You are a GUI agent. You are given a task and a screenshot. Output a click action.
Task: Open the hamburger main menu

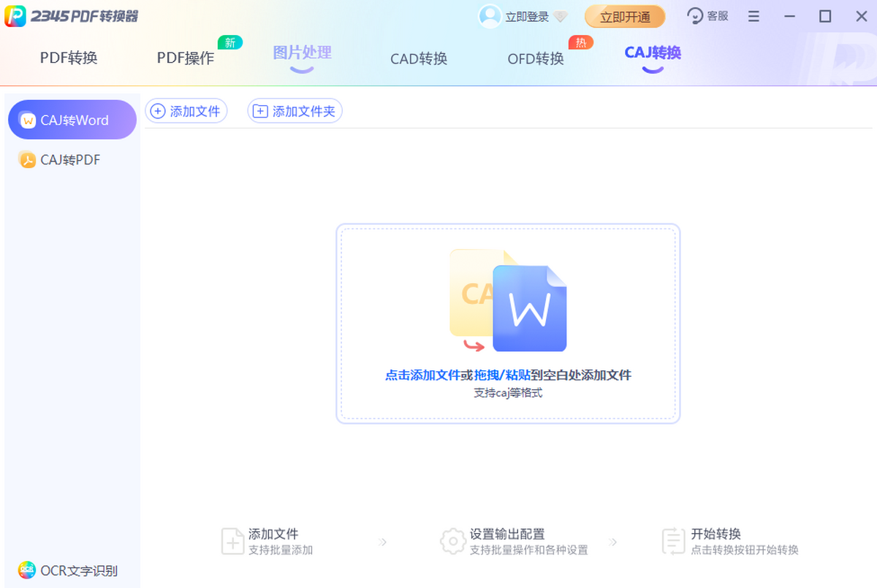[754, 16]
